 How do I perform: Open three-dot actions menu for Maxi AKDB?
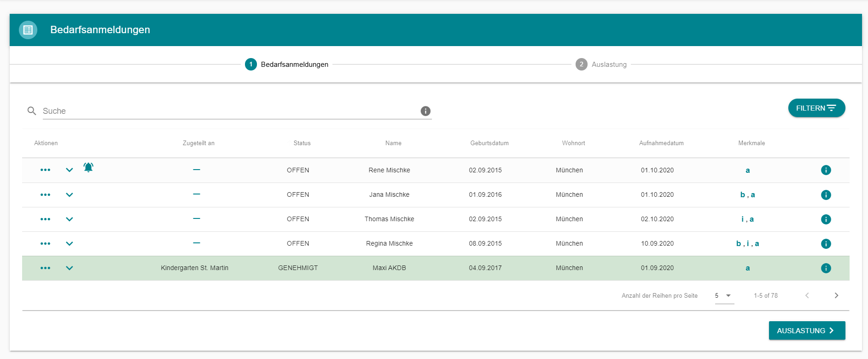45,268
